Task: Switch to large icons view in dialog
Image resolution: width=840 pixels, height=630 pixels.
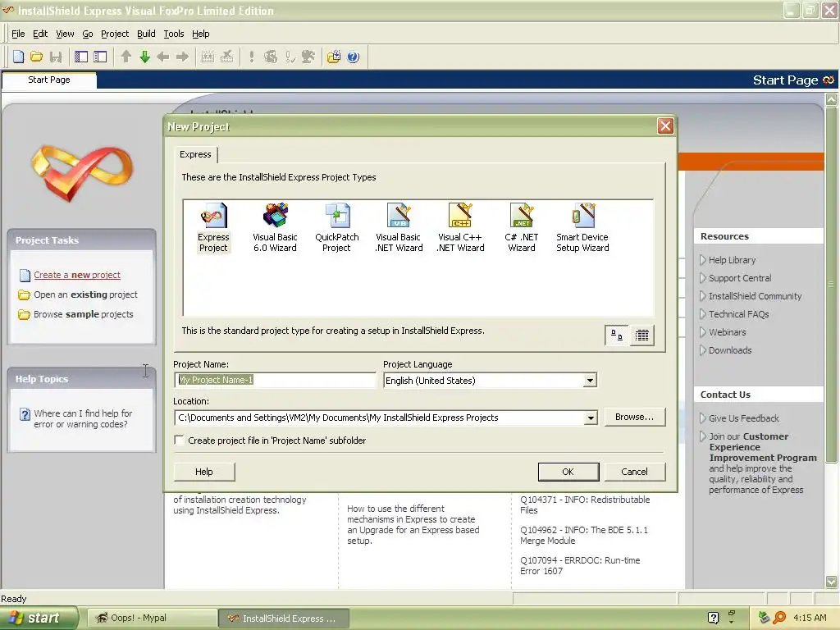Action: (x=617, y=336)
